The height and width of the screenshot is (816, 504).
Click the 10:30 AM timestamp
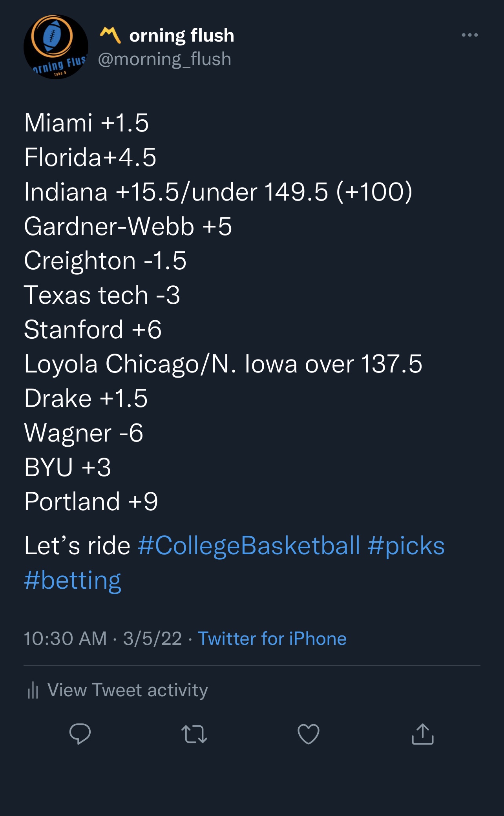pos(65,639)
